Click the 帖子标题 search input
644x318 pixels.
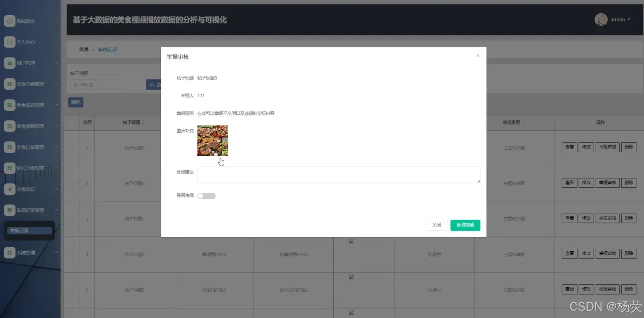pos(96,85)
